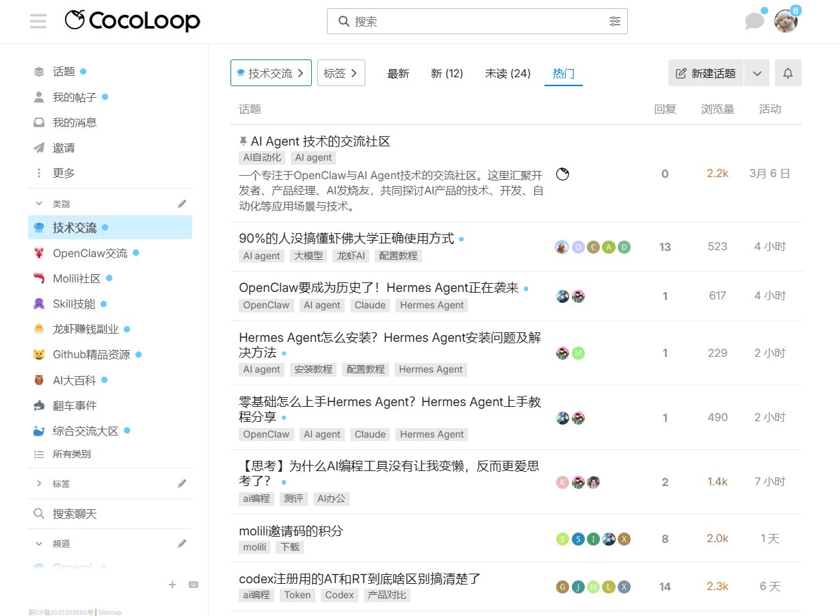Toggle category notifications with the bell beside 新建话题

[787, 73]
